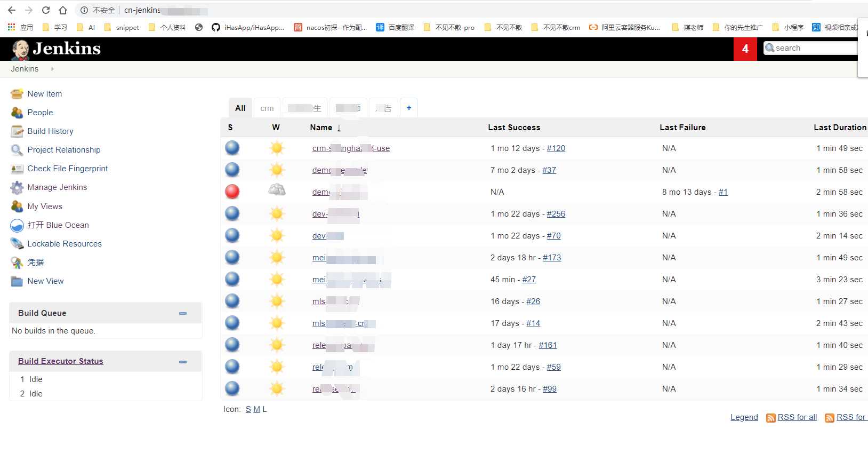Click the My Views icon

pyautogui.click(x=17, y=206)
